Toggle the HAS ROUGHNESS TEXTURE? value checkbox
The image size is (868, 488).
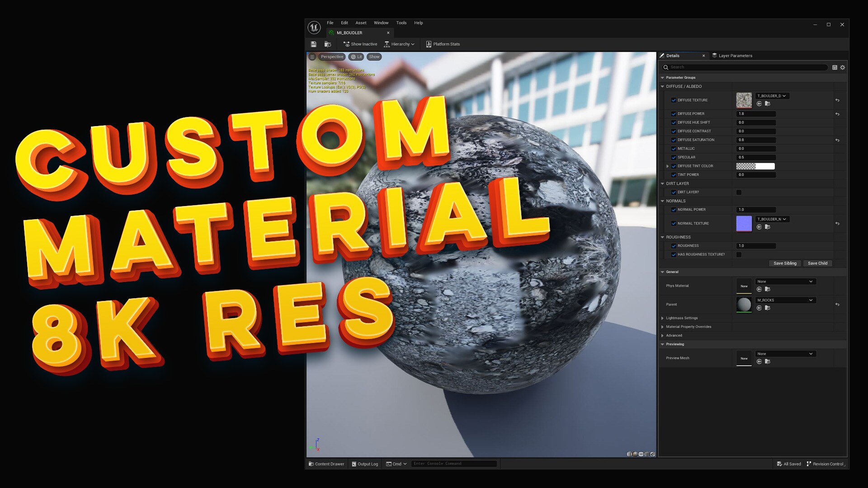click(x=739, y=255)
